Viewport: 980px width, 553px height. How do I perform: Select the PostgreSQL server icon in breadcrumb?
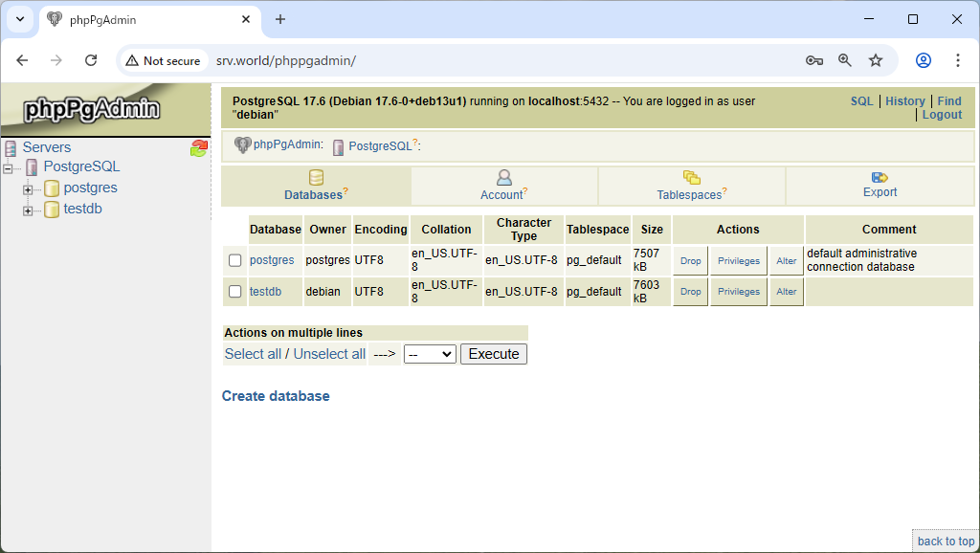(337, 147)
